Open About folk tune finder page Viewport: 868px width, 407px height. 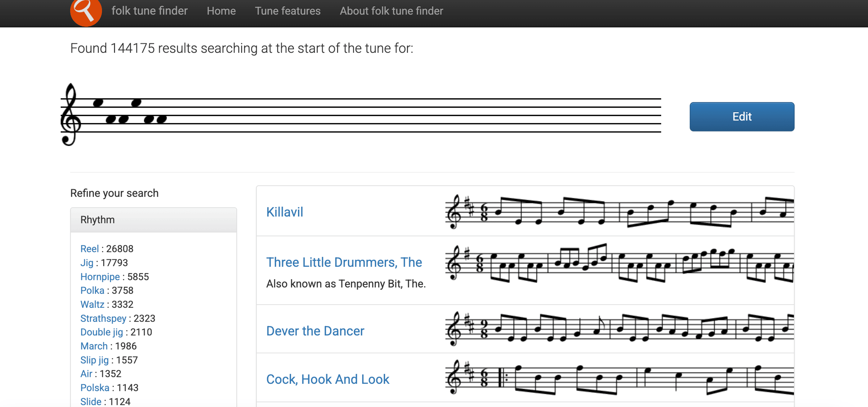click(x=391, y=11)
